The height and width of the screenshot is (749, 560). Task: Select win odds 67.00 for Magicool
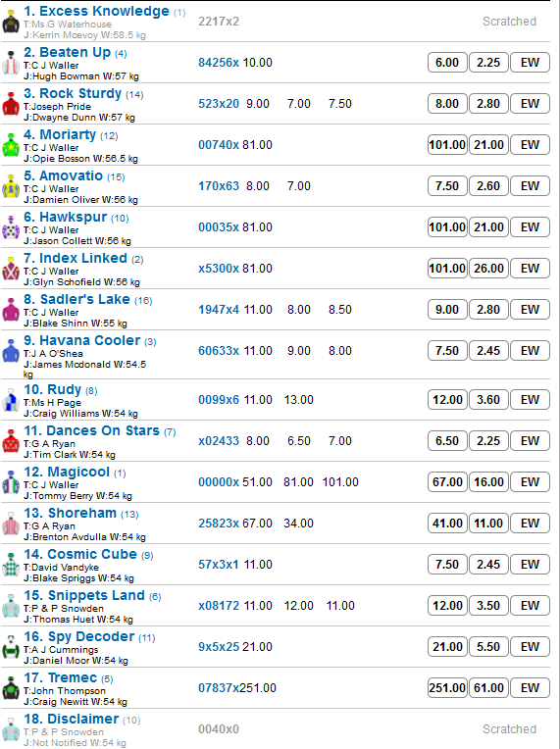[447, 482]
